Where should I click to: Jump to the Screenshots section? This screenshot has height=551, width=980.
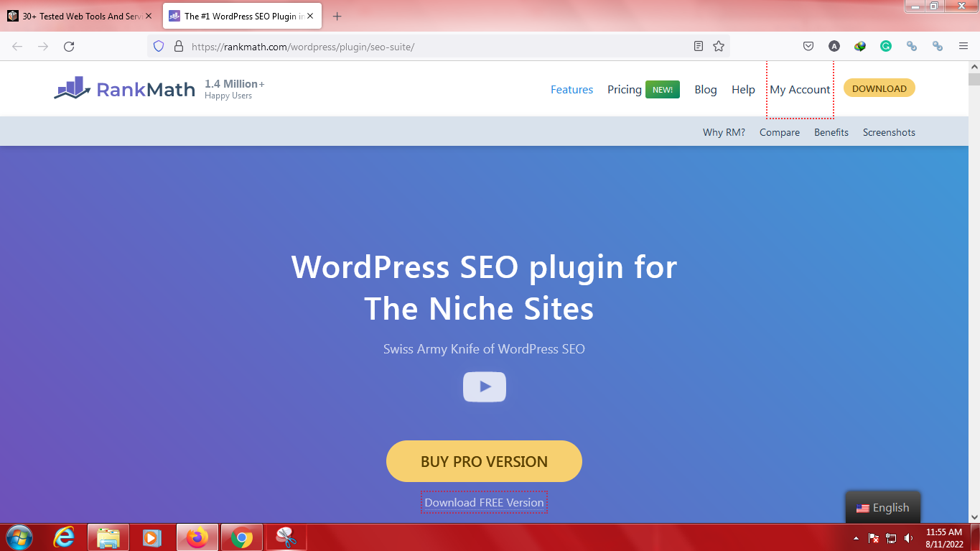tap(889, 132)
